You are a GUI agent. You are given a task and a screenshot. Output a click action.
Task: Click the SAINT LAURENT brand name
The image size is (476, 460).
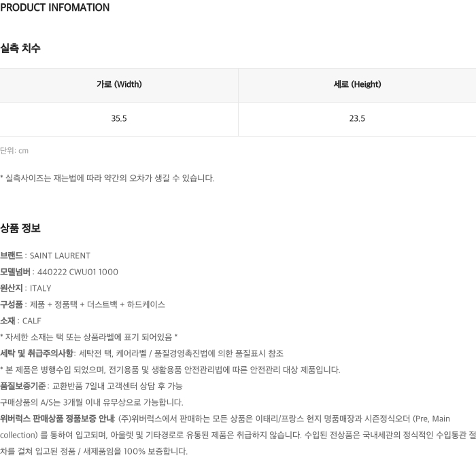(x=60, y=256)
